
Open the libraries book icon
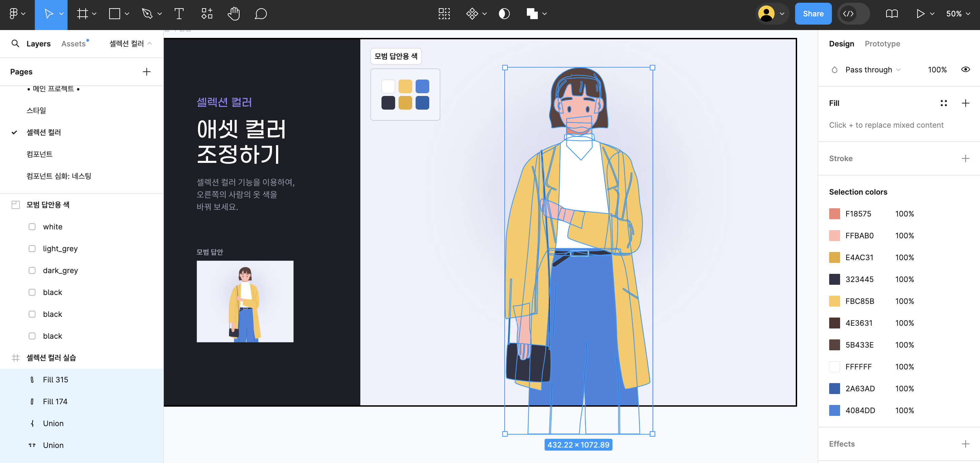pyautogui.click(x=891, y=14)
